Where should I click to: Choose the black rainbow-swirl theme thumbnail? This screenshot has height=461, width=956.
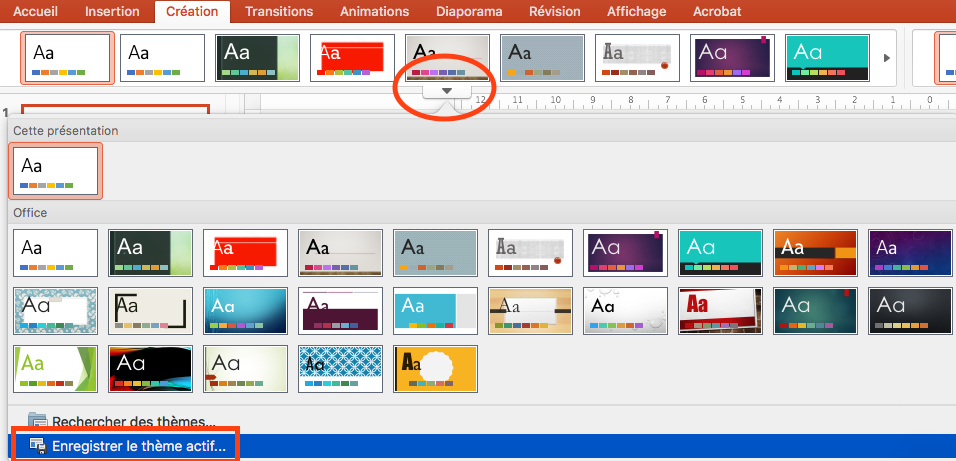click(x=150, y=369)
